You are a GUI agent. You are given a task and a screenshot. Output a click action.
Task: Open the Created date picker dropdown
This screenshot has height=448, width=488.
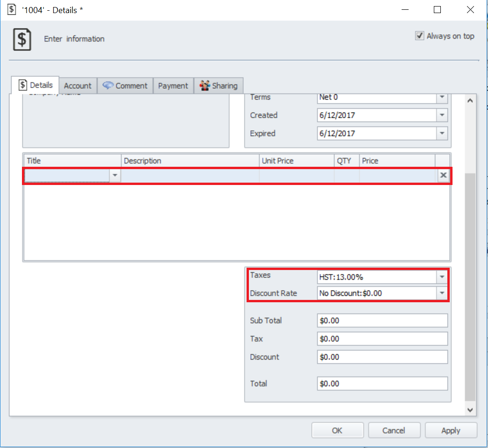pos(441,115)
